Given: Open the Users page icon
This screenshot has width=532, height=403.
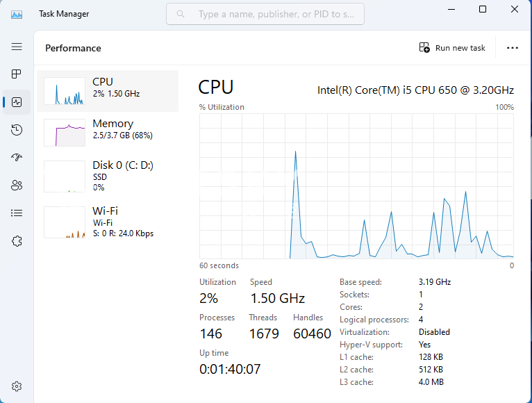Looking at the screenshot, I should click(x=17, y=186).
